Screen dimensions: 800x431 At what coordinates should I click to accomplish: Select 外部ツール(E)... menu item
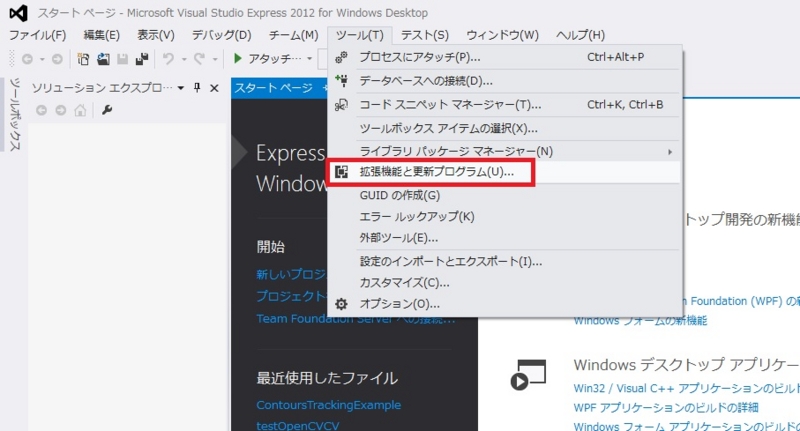click(x=505, y=238)
